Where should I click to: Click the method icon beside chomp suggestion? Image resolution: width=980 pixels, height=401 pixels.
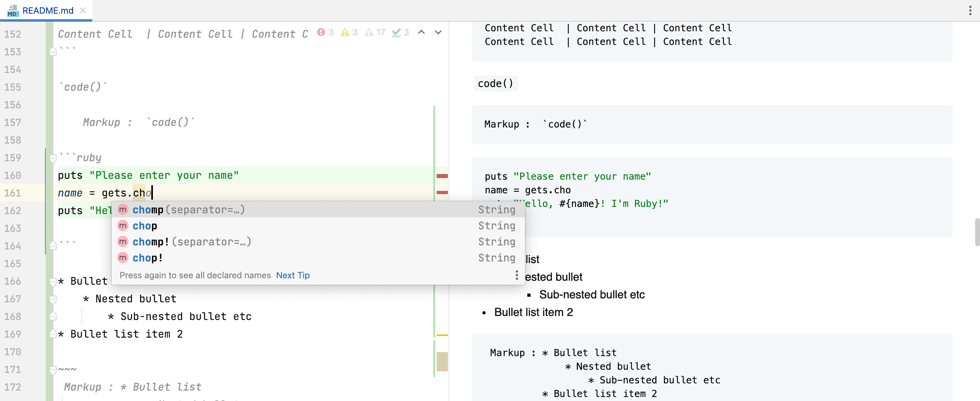pos(123,209)
